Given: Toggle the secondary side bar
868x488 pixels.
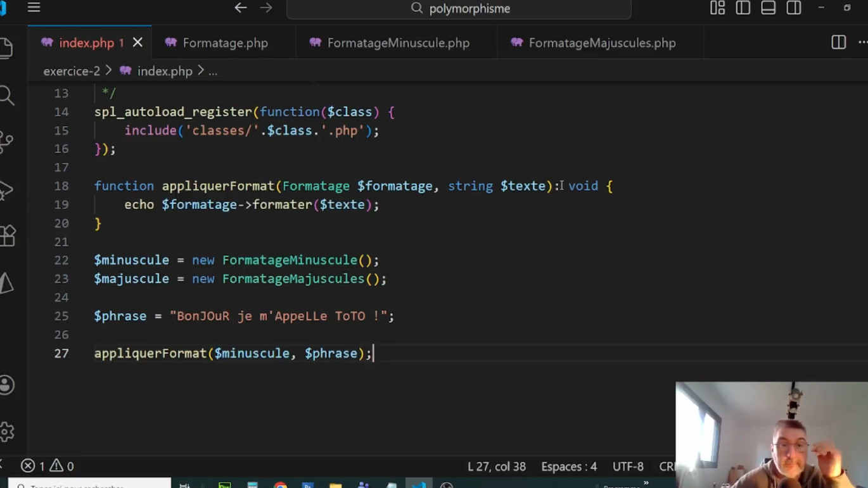Looking at the screenshot, I should [793, 8].
